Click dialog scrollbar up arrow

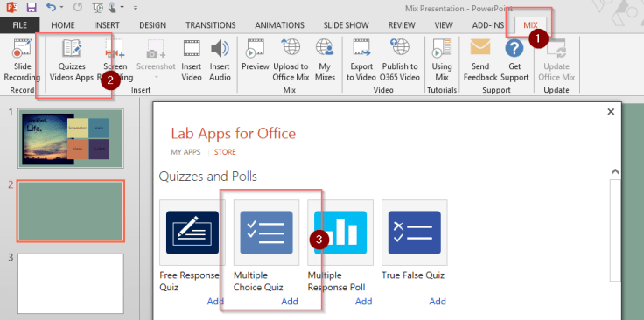[x=615, y=172]
